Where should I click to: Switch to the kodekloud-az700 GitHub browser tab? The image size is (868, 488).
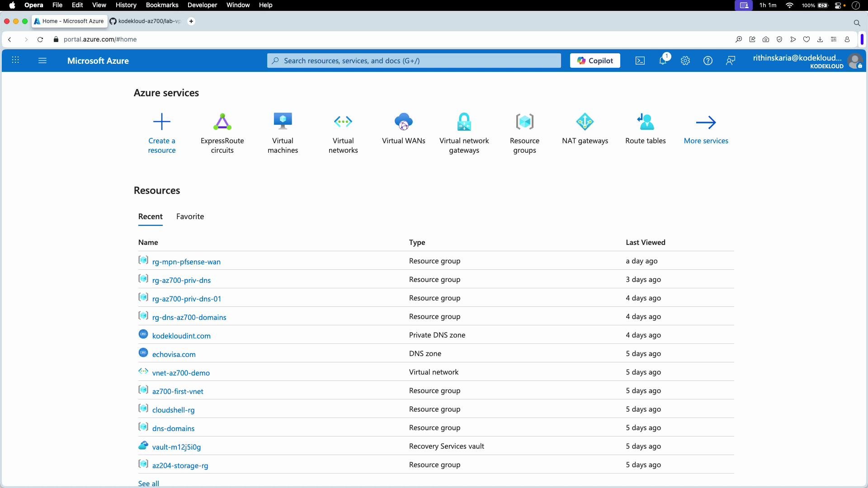click(146, 21)
